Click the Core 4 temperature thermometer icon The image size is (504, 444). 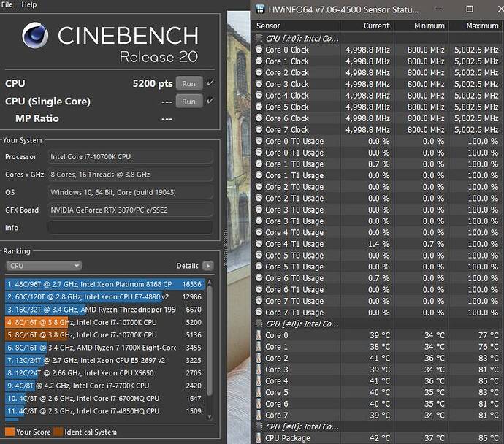tap(259, 380)
